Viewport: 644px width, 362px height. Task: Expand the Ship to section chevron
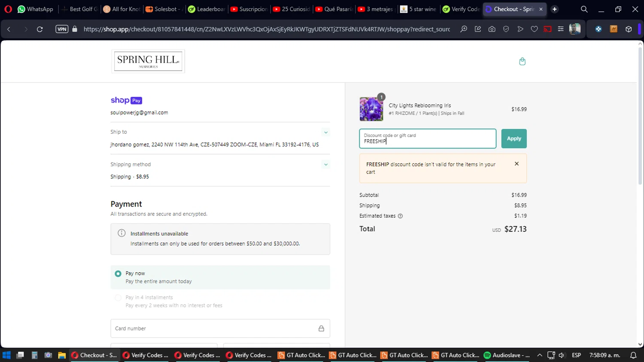tap(326, 132)
